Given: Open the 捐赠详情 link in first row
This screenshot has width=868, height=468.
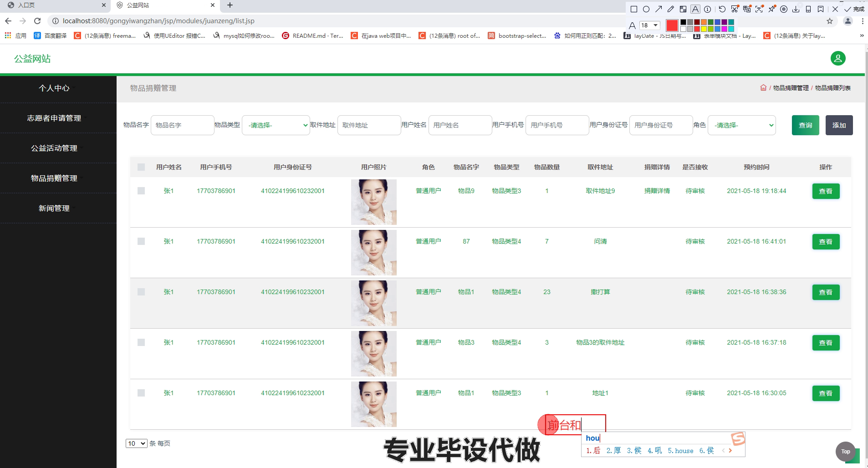Looking at the screenshot, I should tap(657, 191).
